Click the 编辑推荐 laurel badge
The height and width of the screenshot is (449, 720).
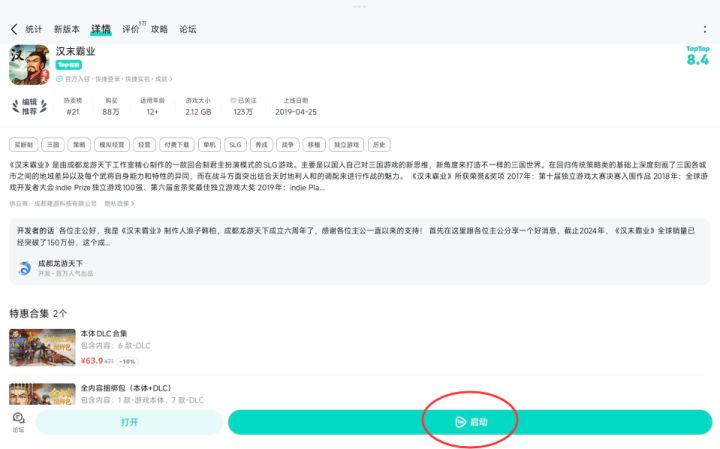click(x=29, y=107)
